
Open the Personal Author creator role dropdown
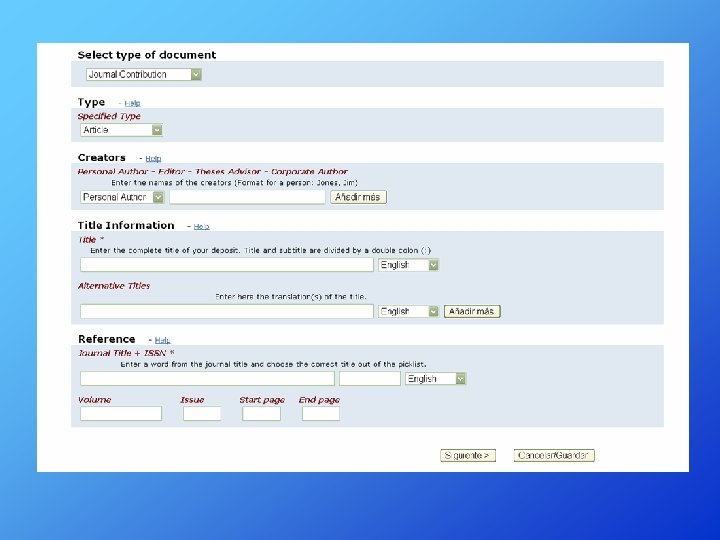coord(122,197)
